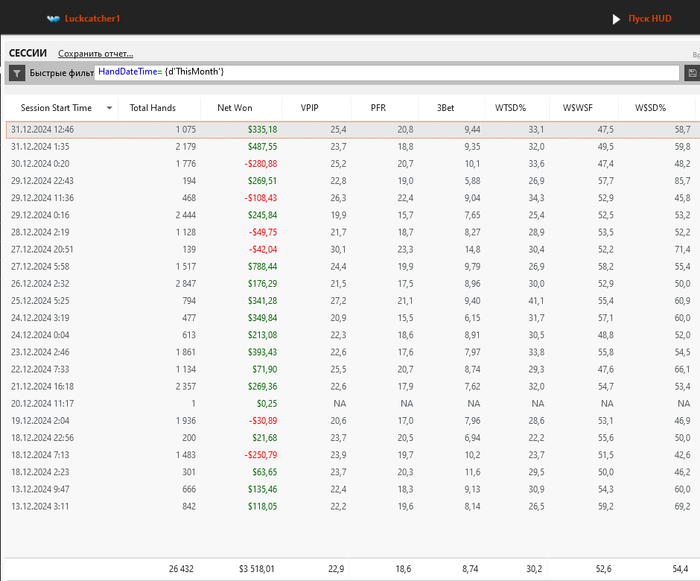Image resolution: width=700 pixels, height=581 pixels.
Task: Open the funnel filter icon
Action: pos(17,73)
